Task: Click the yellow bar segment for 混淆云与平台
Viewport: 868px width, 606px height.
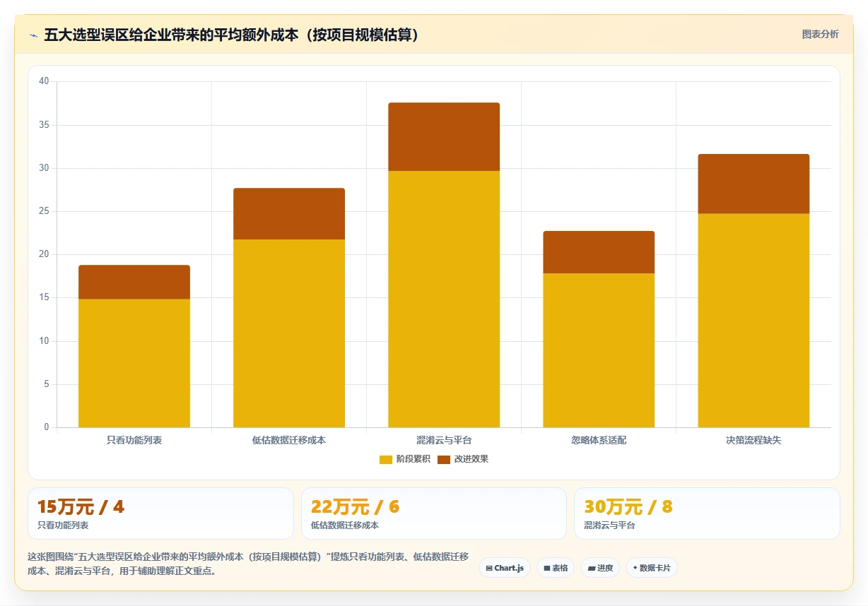Action: tap(444, 299)
